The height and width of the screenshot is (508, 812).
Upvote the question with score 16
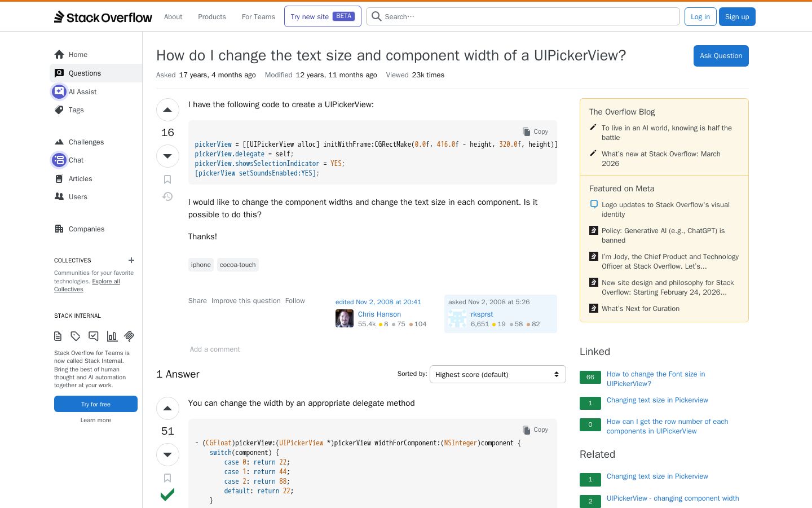[167, 110]
